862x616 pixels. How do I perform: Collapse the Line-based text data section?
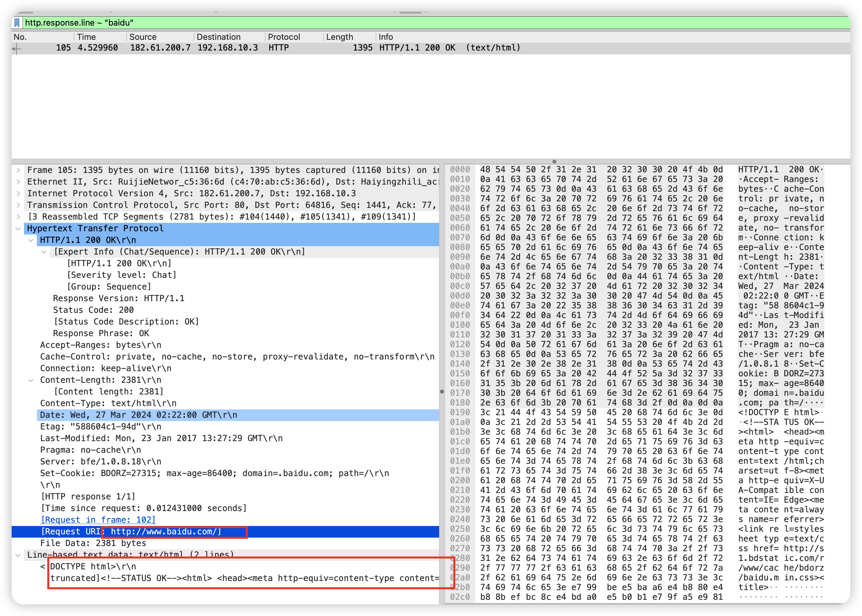pyautogui.click(x=18, y=555)
